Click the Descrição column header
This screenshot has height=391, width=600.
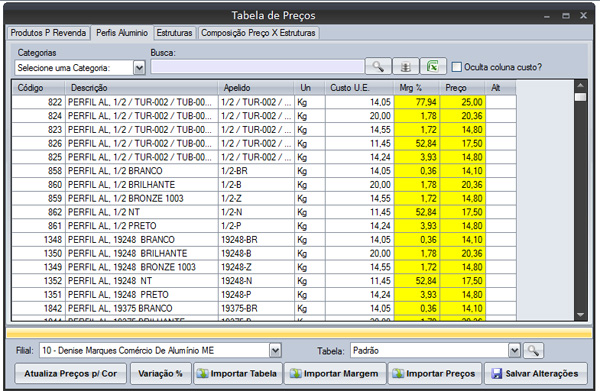(142, 88)
